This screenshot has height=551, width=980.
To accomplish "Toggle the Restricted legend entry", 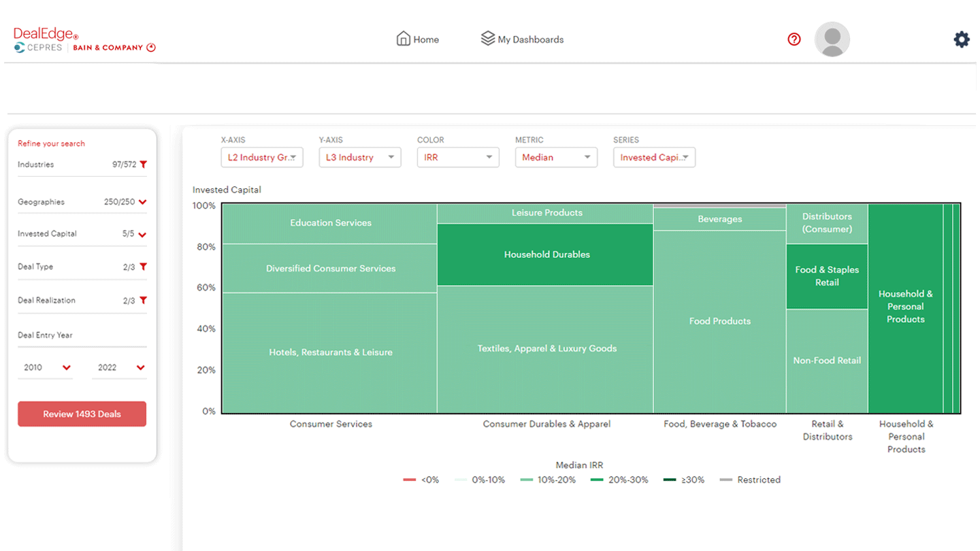I will [x=750, y=480].
